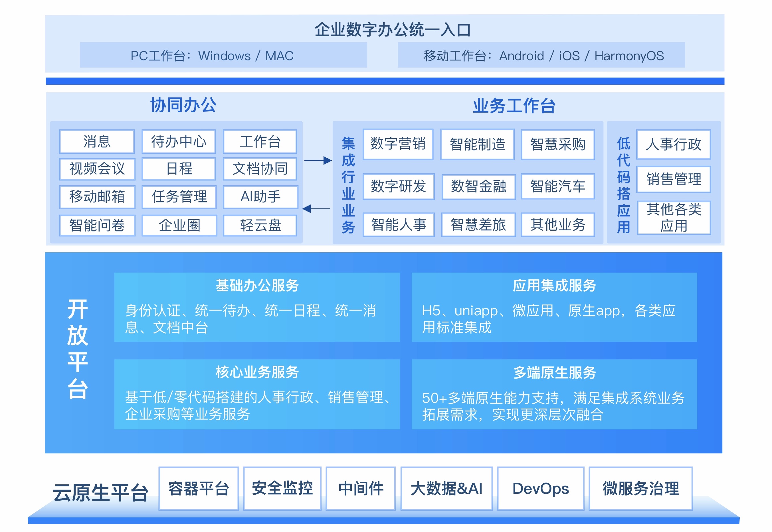
Task: Open the 视频会议 box
Action: [x=97, y=169]
